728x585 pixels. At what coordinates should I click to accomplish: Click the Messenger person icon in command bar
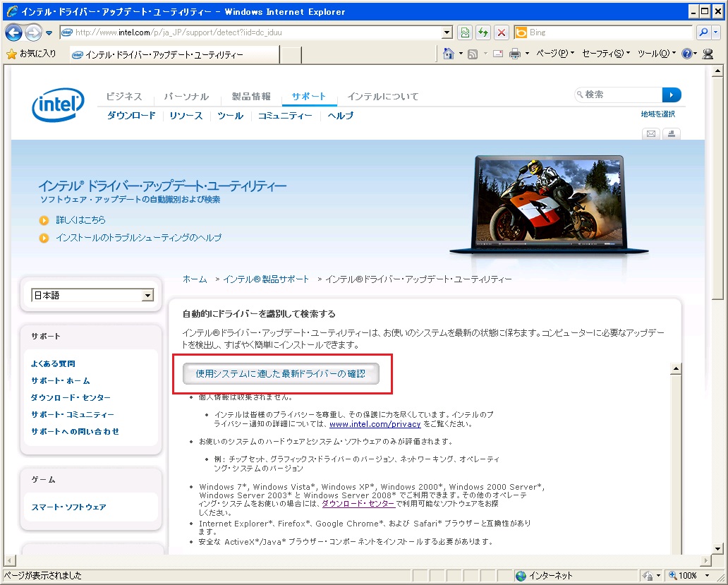(x=708, y=54)
